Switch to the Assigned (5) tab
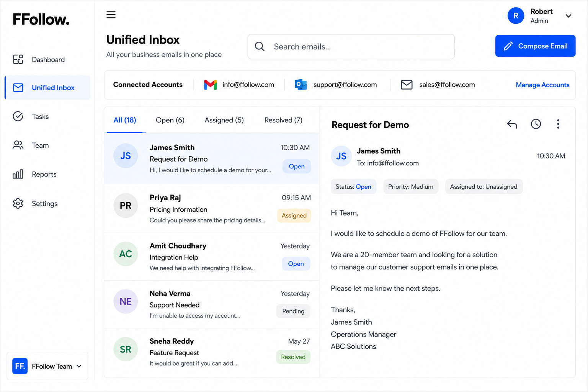Screen dimensions: 588x392 (x=224, y=120)
